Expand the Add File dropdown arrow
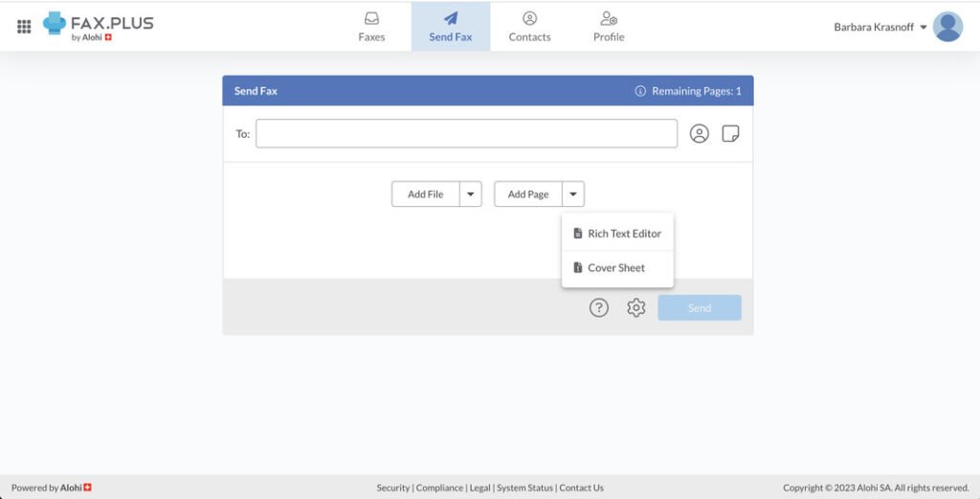This screenshot has width=980, height=499. point(471,193)
